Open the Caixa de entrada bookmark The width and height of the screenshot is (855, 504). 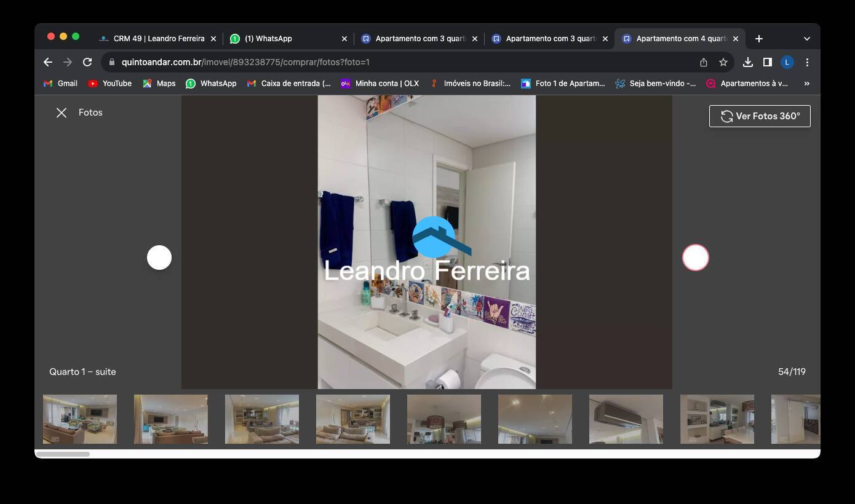tap(288, 84)
